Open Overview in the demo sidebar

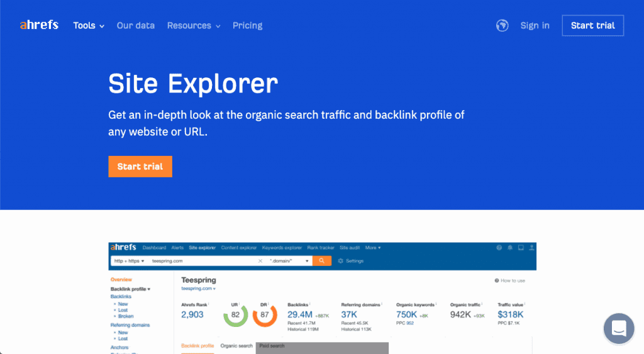tap(121, 279)
